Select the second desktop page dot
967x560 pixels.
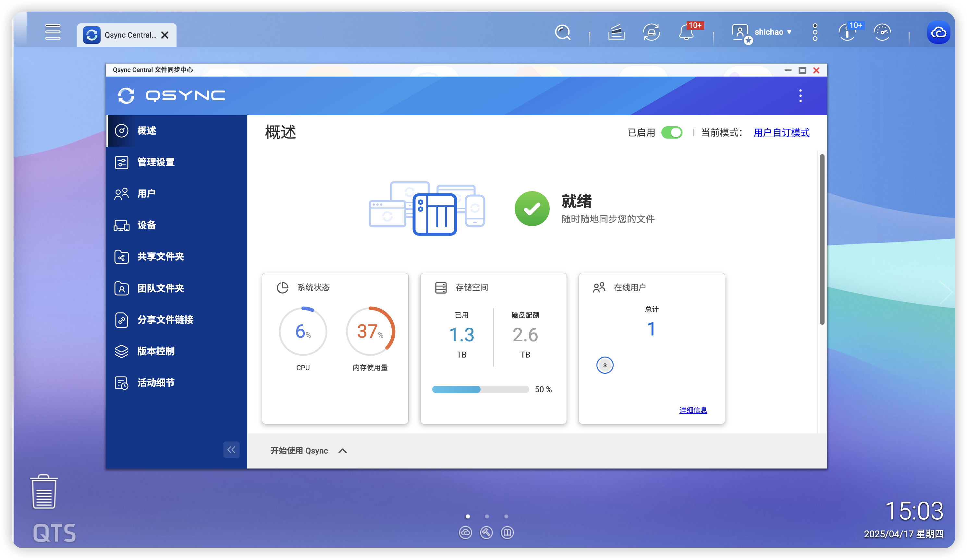point(487,517)
